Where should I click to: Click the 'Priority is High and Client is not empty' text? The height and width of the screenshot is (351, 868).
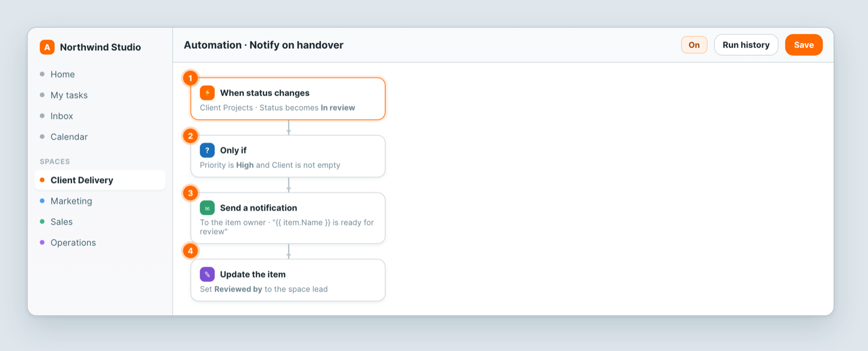pos(270,165)
